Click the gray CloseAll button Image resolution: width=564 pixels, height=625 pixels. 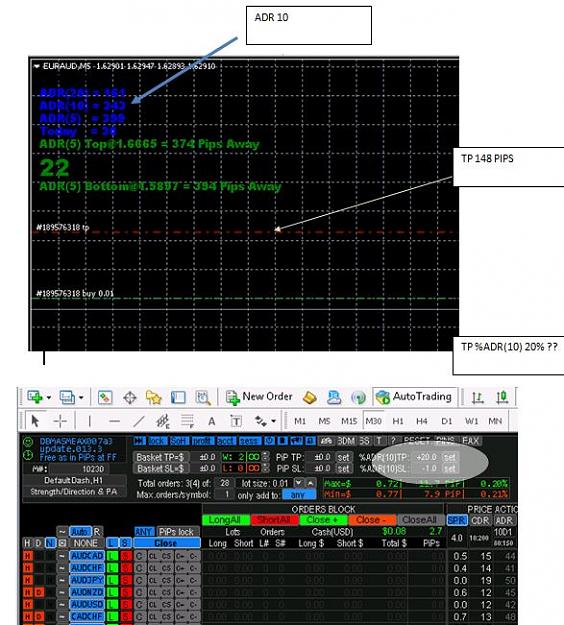click(419, 520)
